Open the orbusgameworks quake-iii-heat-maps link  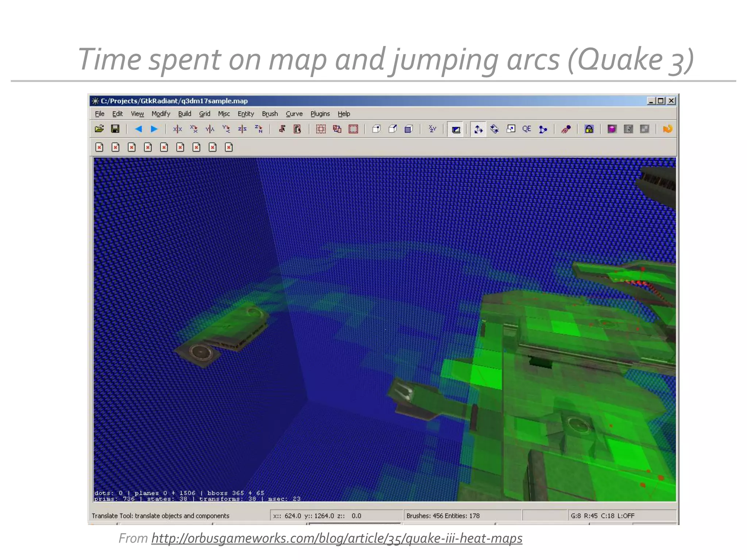337,538
